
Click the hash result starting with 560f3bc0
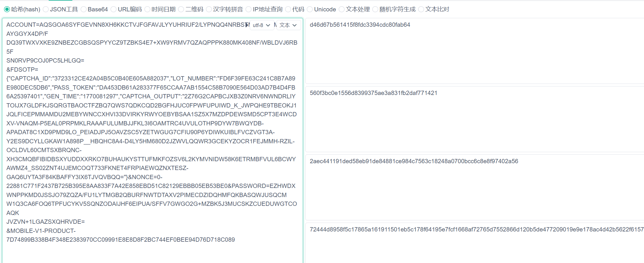[373, 93]
